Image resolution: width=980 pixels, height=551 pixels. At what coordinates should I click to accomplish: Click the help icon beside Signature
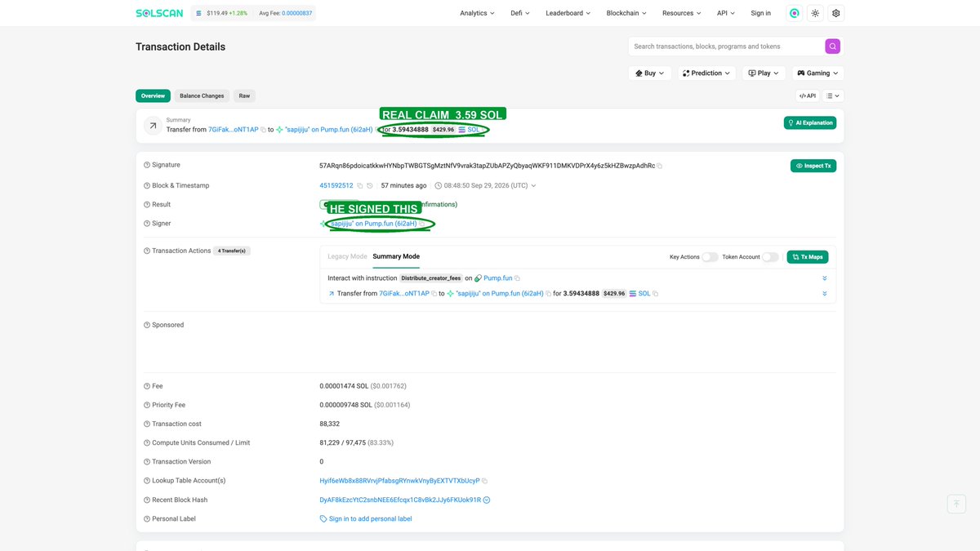pyautogui.click(x=147, y=166)
